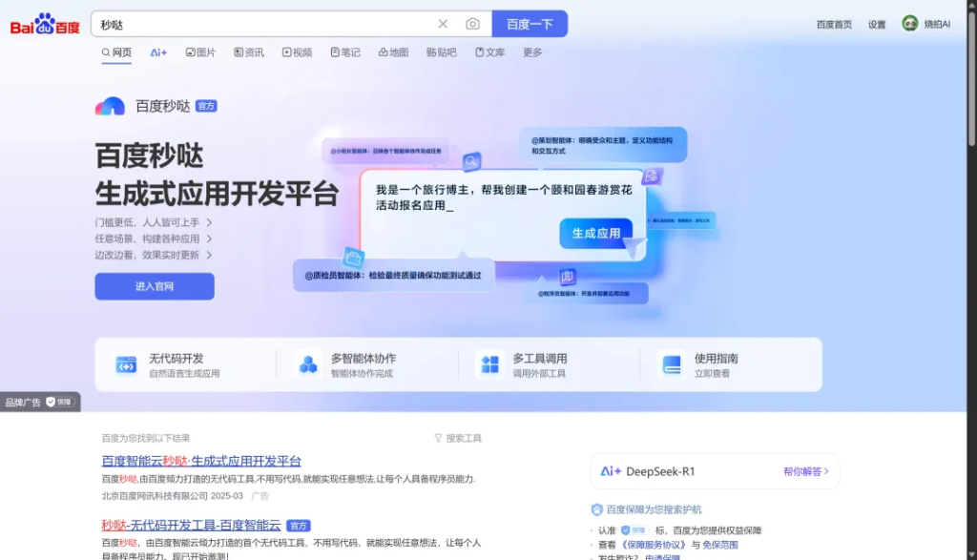This screenshot has width=977, height=560.
Task: Click the user avatar icon
Action: pos(910,24)
